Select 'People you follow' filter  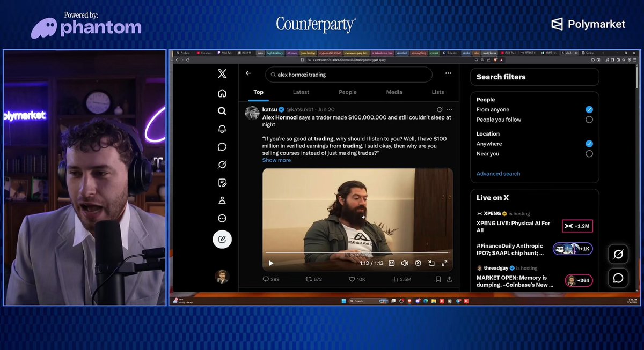(x=589, y=120)
